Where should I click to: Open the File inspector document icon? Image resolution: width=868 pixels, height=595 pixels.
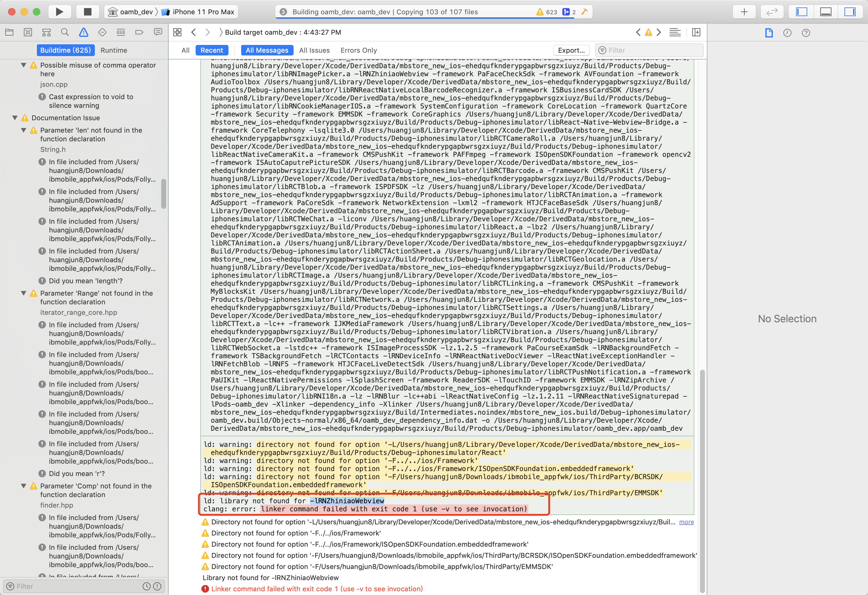click(769, 33)
